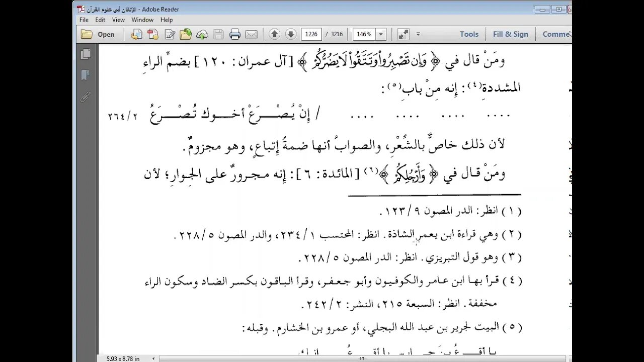
Task: Show bookmarks panel icon
Action: point(86,75)
